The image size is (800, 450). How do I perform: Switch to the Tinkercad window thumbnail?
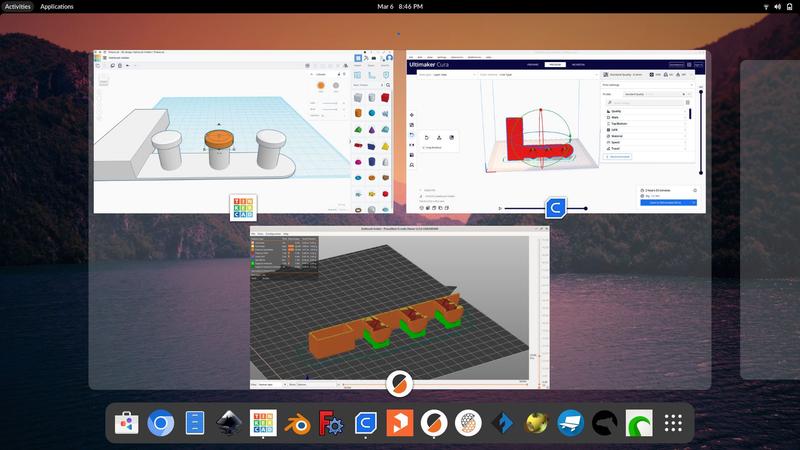[x=243, y=132]
